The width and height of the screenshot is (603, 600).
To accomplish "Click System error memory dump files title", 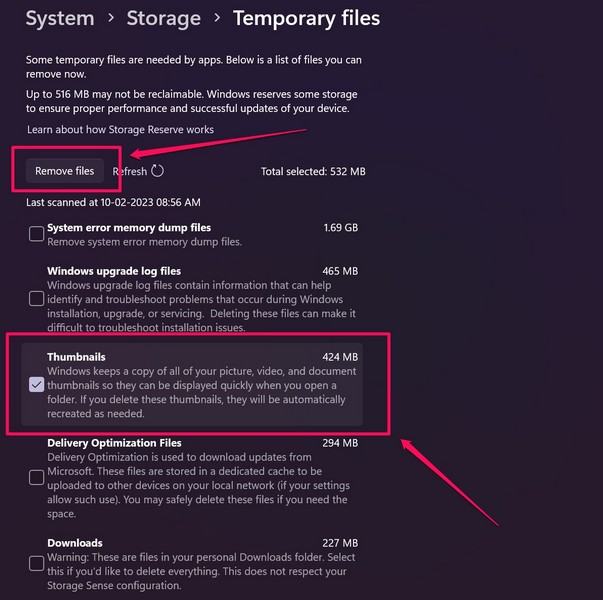I will point(129,228).
